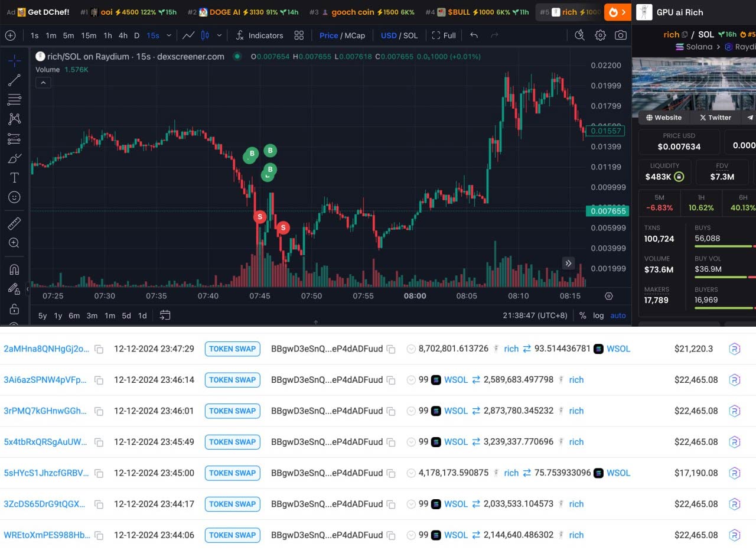Select the 1s timeframe

[x=35, y=35]
